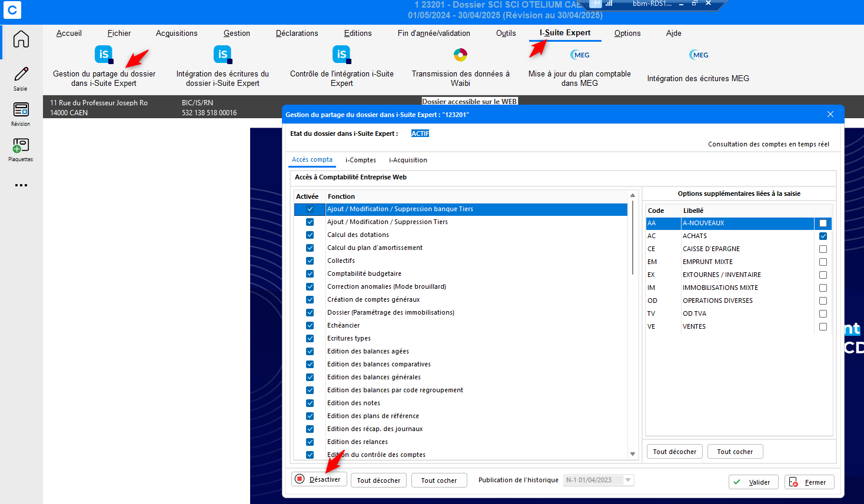Screen dimensions: 864x504
Task: Click Contrôle de l'intégration i-Suite Expert icon
Action: pyautogui.click(x=341, y=55)
